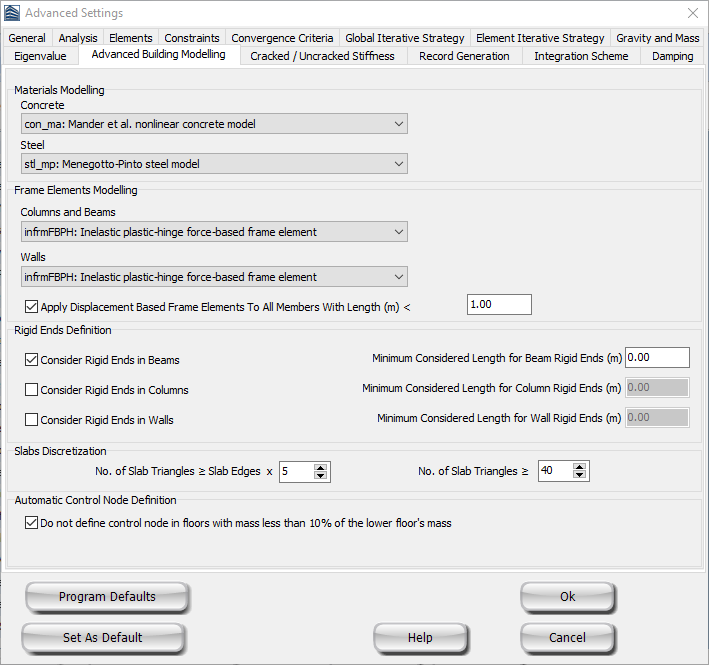Toggle Apply Displacement Based Frame Elements checkbox
Image resolution: width=709 pixels, height=665 pixels.
click(x=32, y=307)
